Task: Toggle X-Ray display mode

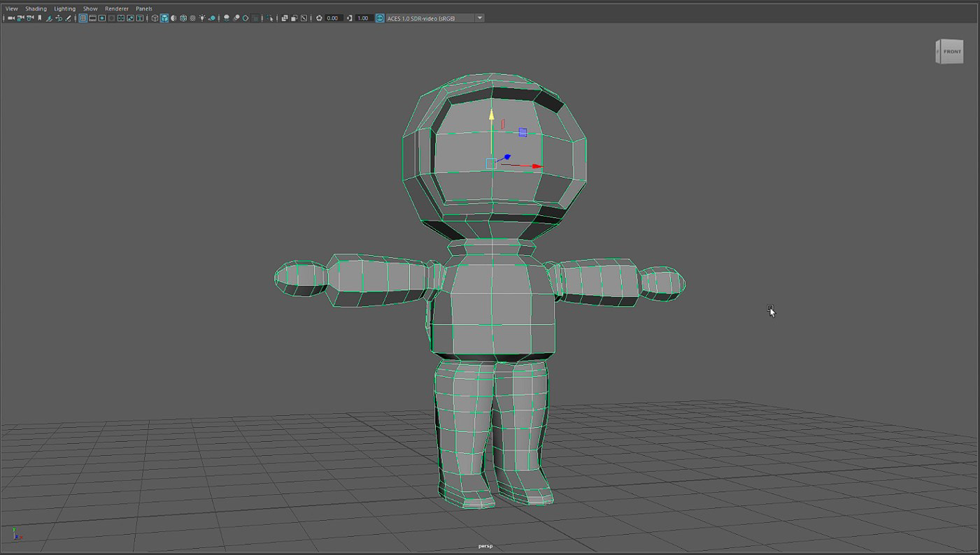Action: pos(284,18)
